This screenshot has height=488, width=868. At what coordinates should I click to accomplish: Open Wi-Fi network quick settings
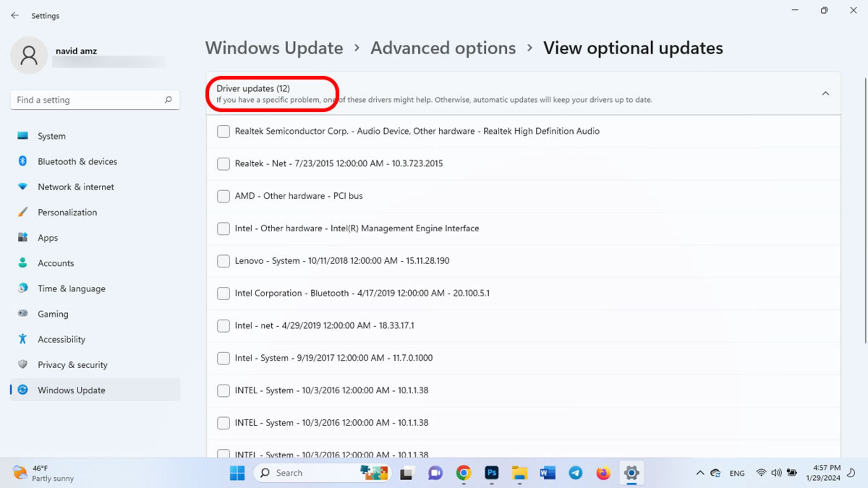click(x=761, y=473)
